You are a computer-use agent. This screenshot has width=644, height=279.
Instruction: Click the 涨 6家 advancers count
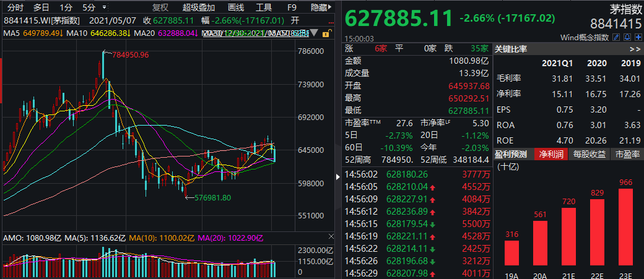coord(381,49)
